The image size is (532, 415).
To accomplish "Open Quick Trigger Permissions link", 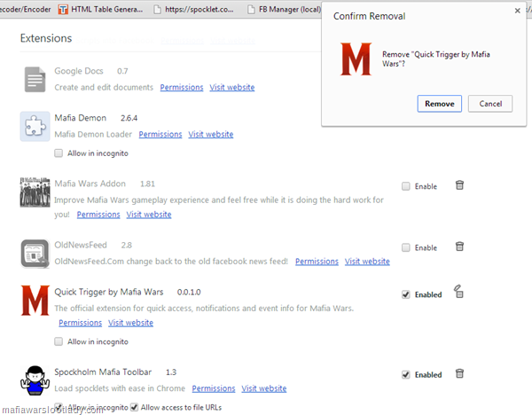I will (x=80, y=323).
